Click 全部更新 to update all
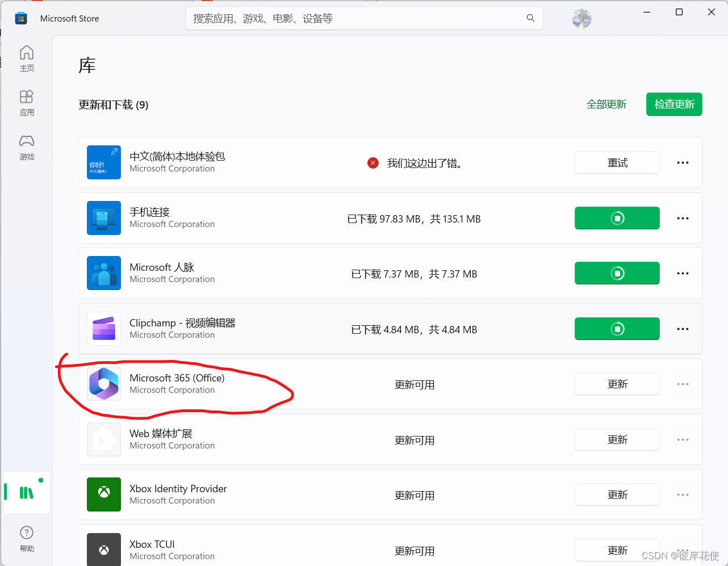Viewport: 728px width, 566px height. pos(606,104)
